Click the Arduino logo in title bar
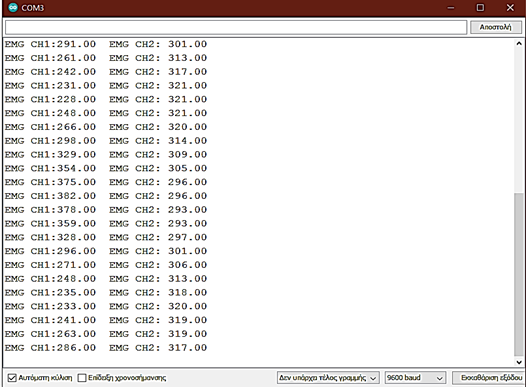The width and height of the screenshot is (526, 387). pyautogui.click(x=13, y=7)
